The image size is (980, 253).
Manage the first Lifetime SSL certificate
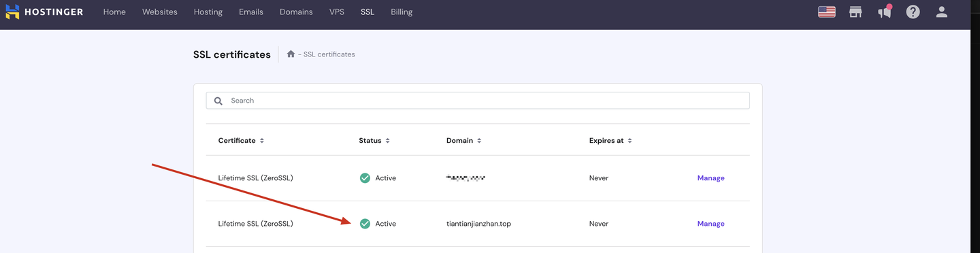pos(710,178)
